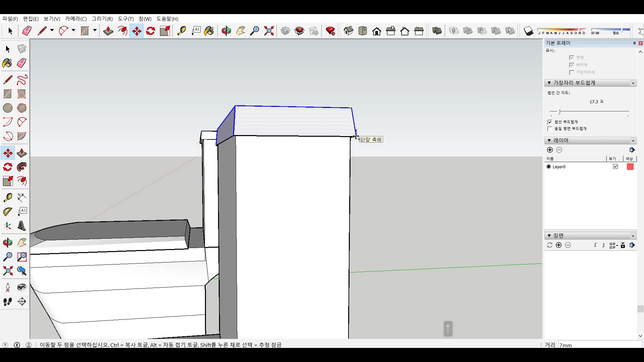Enable the 동일 평면 부드럽게 checkbox
Screen dimensions: 644x362
[550, 129]
